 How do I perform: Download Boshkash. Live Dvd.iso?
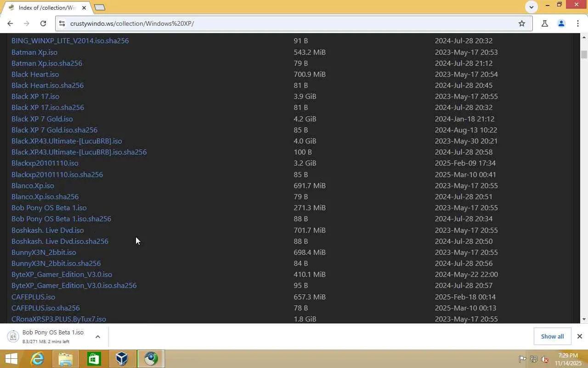48,230
